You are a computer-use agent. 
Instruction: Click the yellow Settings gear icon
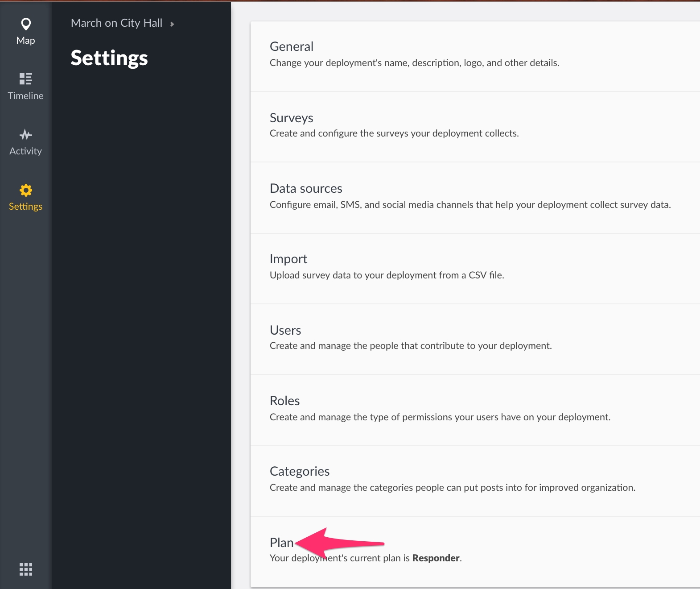point(26,190)
